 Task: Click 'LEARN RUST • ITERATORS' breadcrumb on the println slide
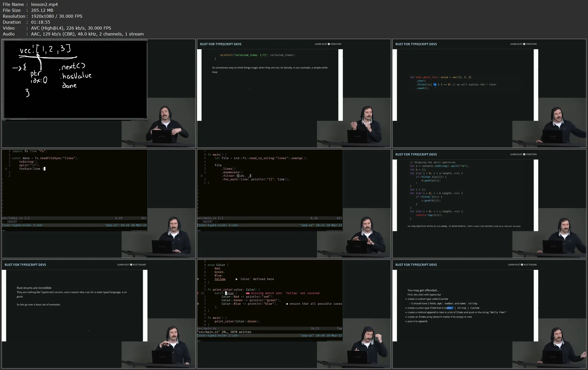(x=328, y=44)
